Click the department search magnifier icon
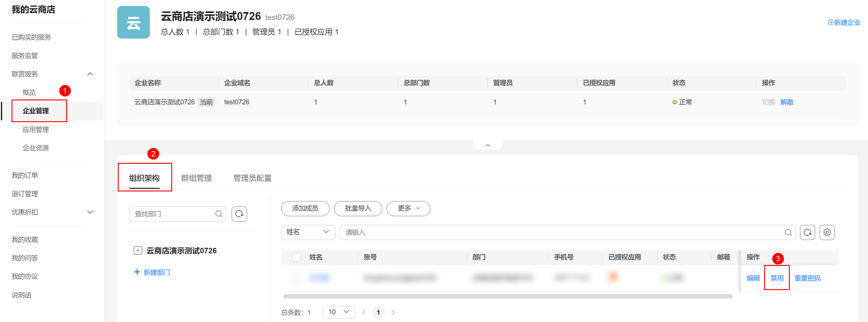Image resolution: width=868 pixels, height=322 pixels. coord(219,214)
